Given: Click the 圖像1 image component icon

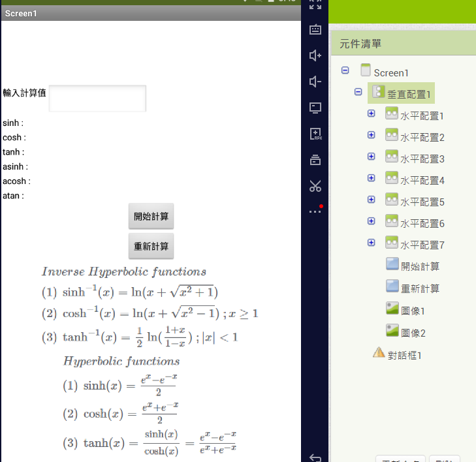Looking at the screenshot, I should [x=392, y=308].
